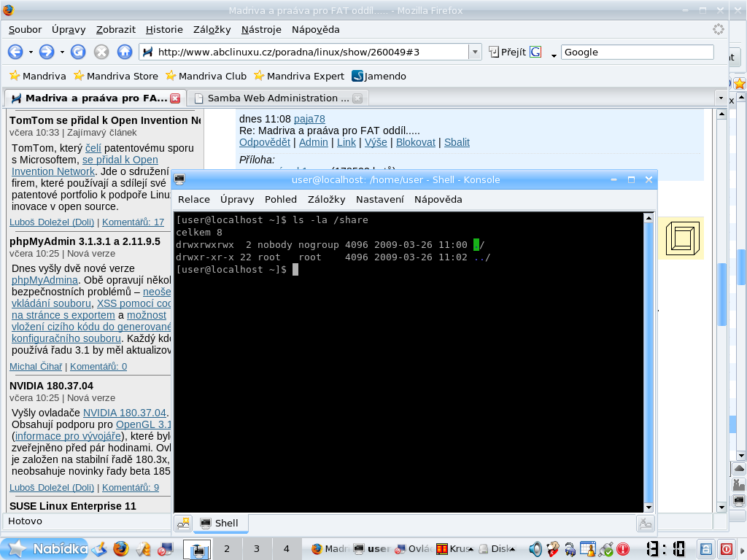Open NVIDIA 180.37.04 news link

[x=124, y=413]
